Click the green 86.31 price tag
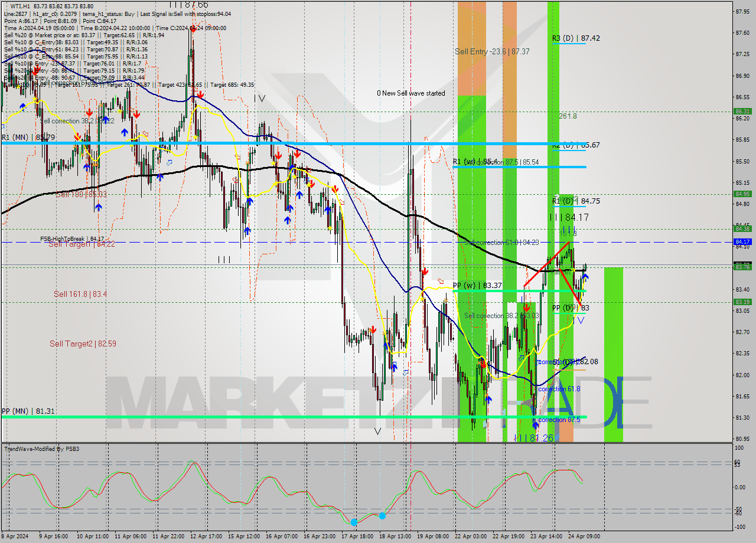 tap(742, 111)
